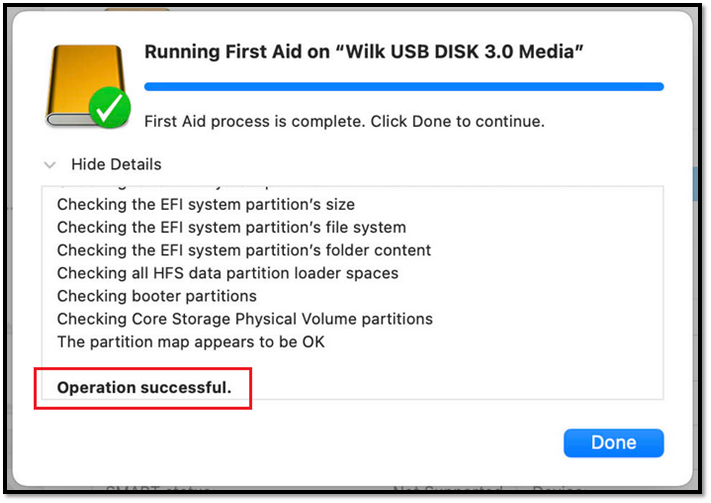Select "Checking the EFI system partition's size" line

(x=205, y=204)
